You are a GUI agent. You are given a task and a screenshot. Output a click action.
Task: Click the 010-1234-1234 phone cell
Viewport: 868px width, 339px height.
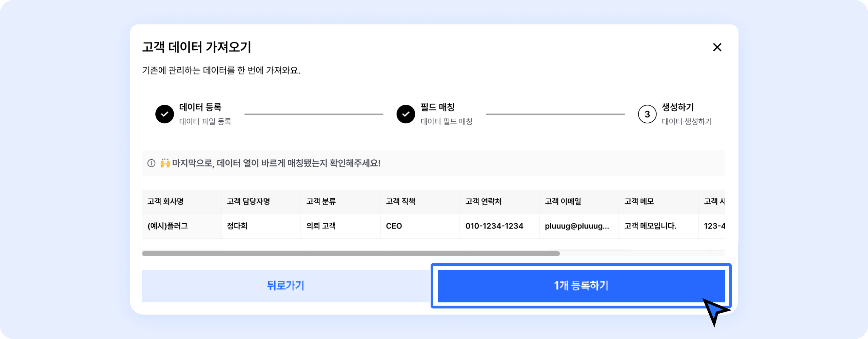494,226
